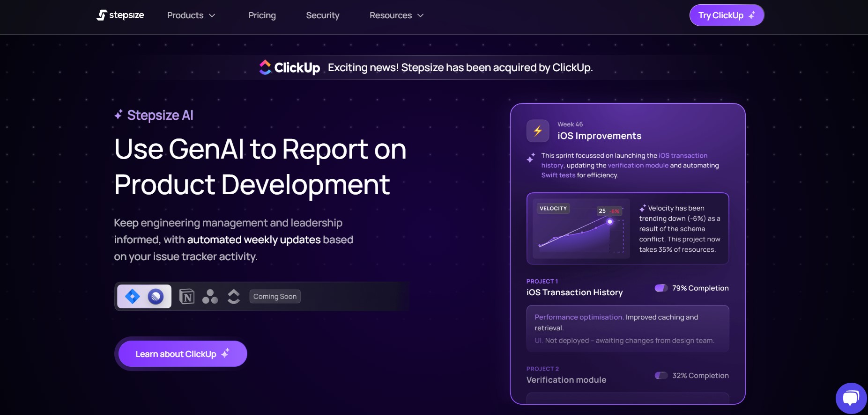Click the velocity chart data point marker
This screenshot has width=868, height=415.
tap(609, 221)
